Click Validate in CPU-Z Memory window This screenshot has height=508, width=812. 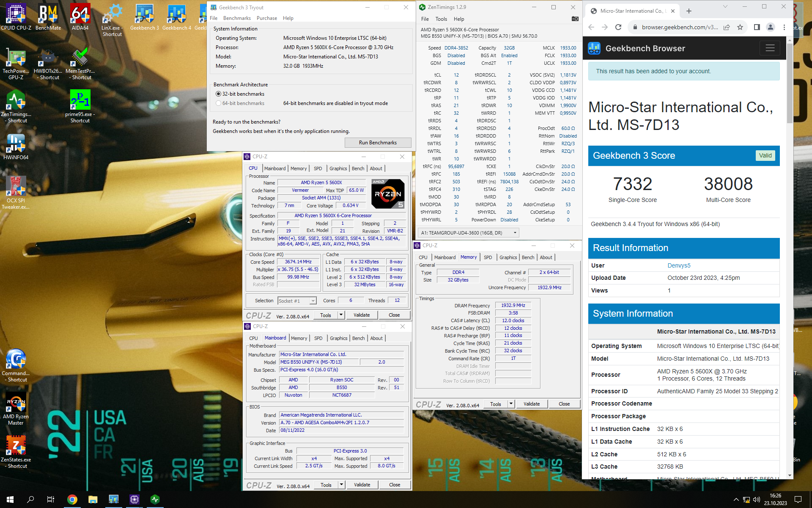pos(532,404)
